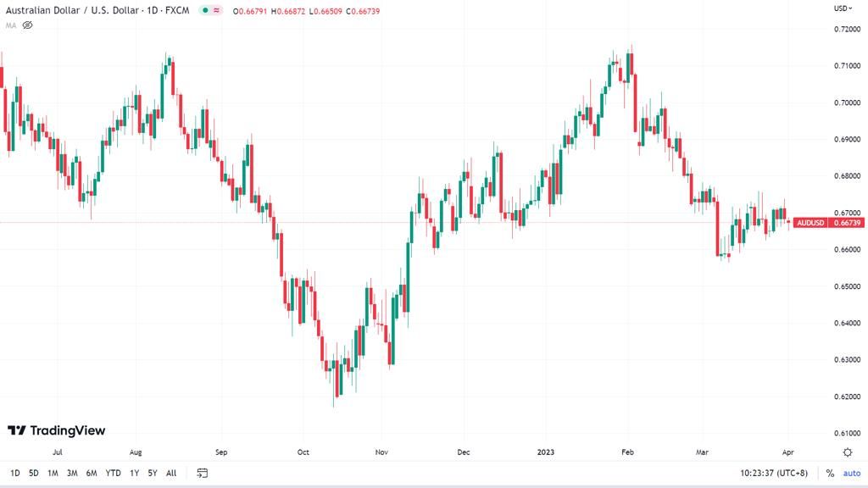Select the 1M time range
The image size is (868, 488).
[53, 473]
